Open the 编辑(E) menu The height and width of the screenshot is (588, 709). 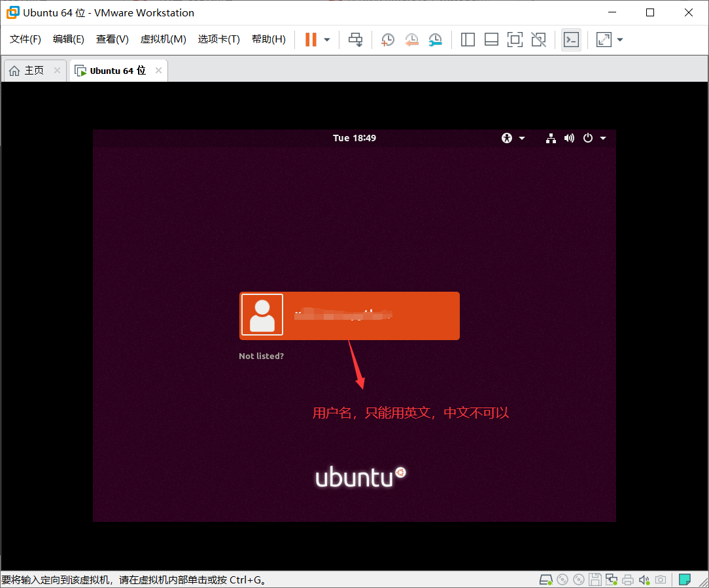[68, 39]
